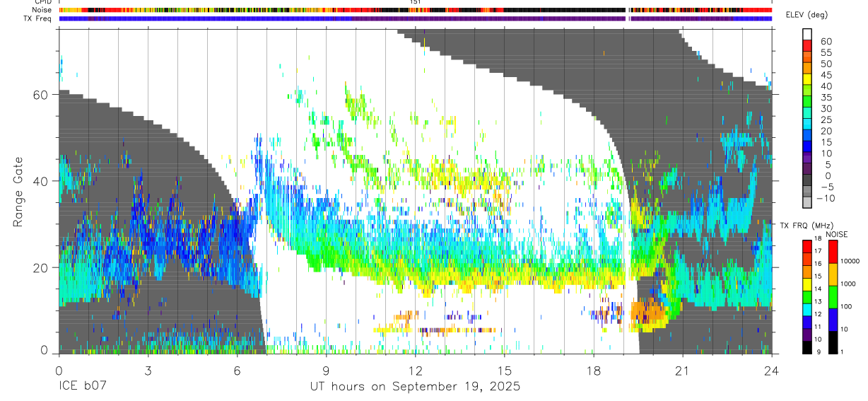Click the '100' label on NOISE colorbar
This screenshot has height=401, width=868.
coord(846,306)
